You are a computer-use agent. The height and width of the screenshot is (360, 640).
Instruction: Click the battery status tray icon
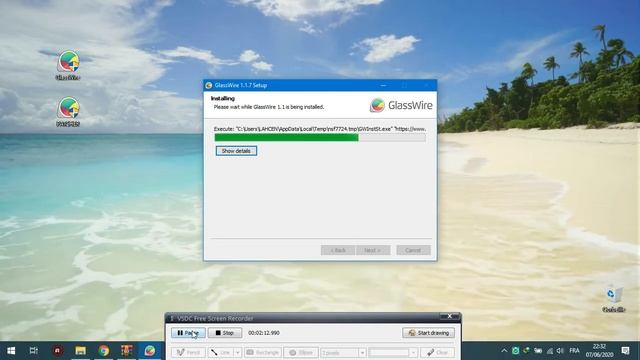pos(538,351)
